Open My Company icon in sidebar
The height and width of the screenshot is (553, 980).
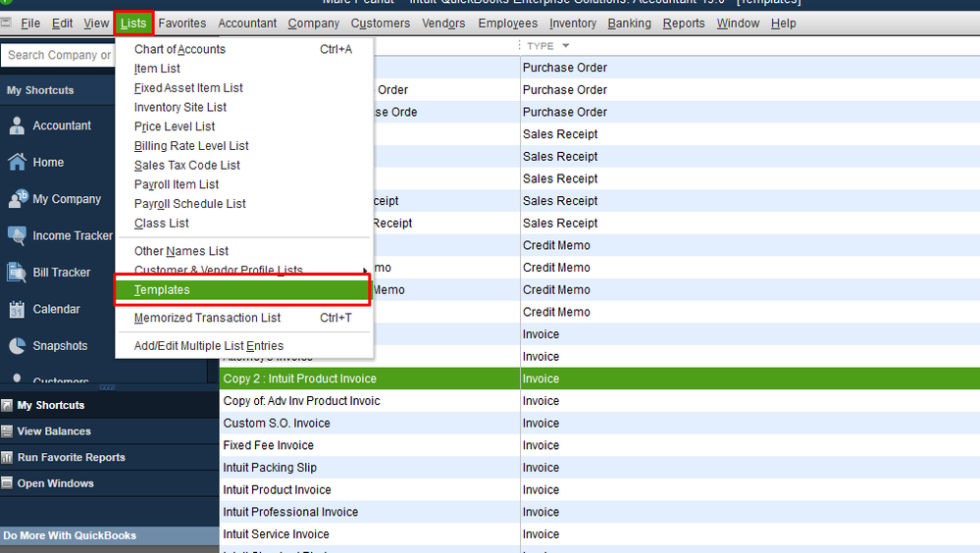[x=18, y=199]
